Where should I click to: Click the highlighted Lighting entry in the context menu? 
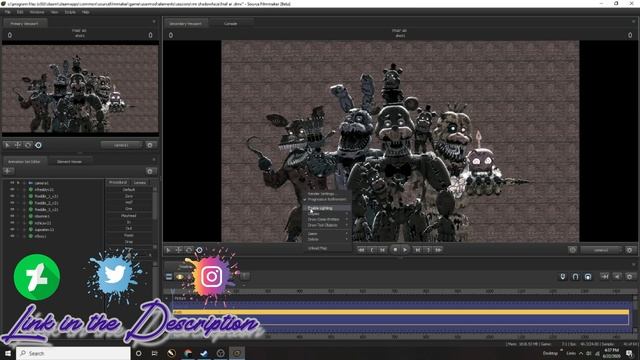point(327,208)
